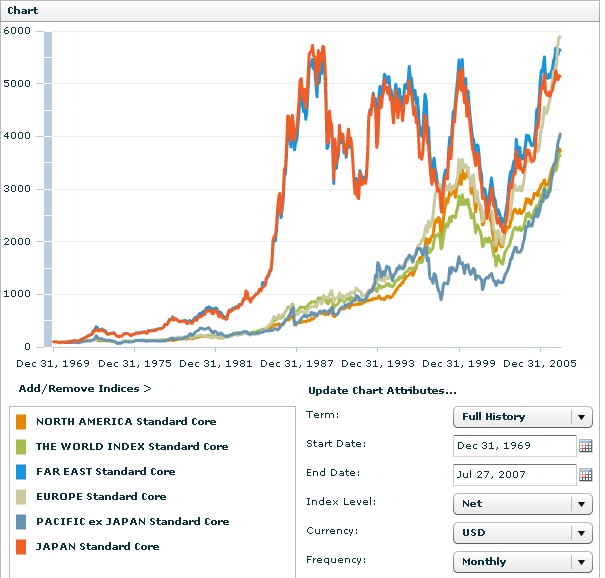Click the beige EUROPE color swatch
The width and height of the screenshot is (605, 578).
point(21,497)
